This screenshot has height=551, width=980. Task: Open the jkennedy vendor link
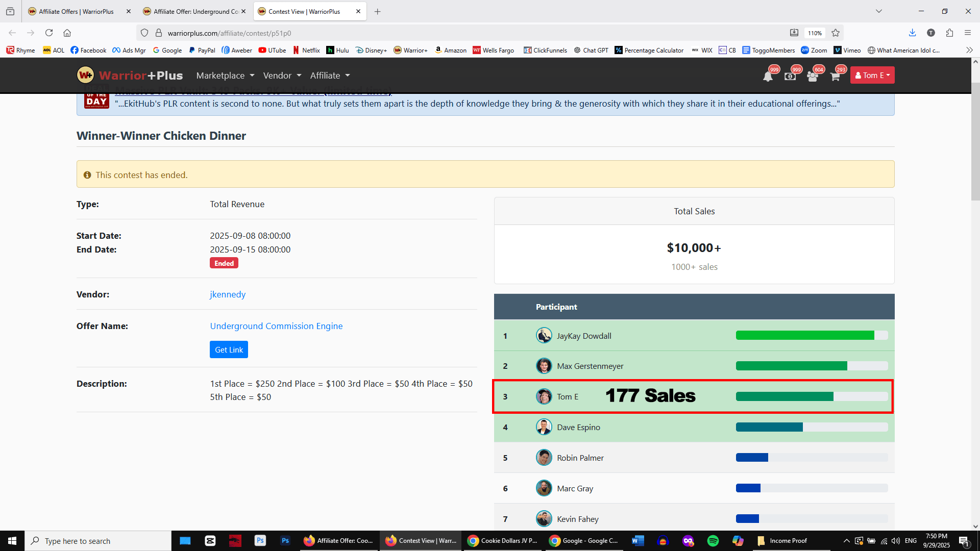point(228,294)
